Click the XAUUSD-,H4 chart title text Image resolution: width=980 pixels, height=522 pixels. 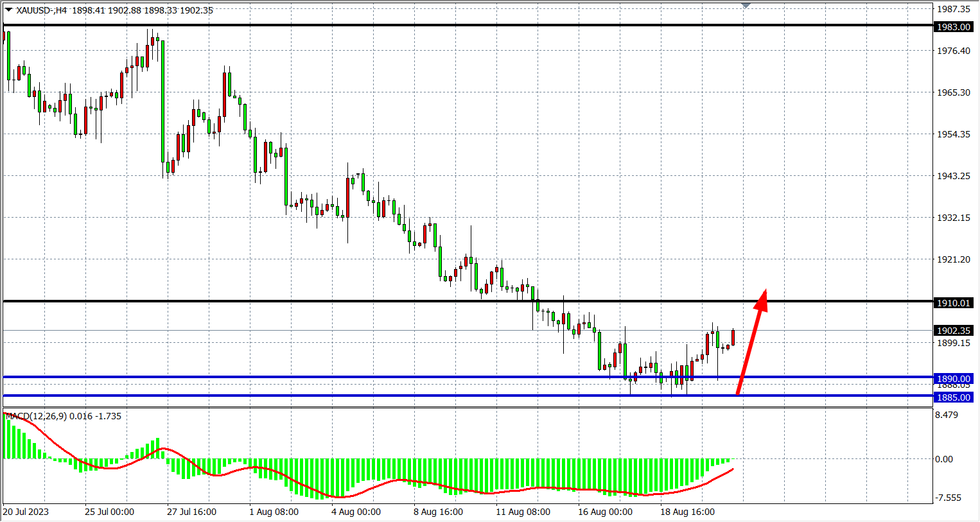(x=42, y=10)
